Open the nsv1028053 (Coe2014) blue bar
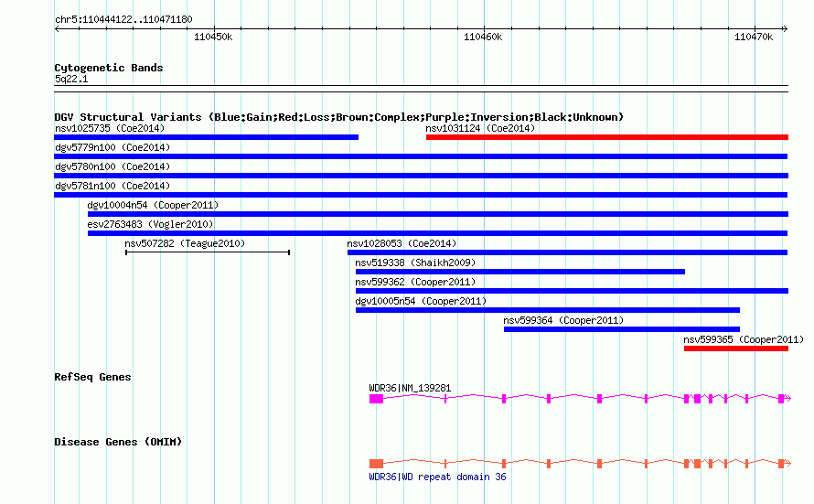 point(567,252)
